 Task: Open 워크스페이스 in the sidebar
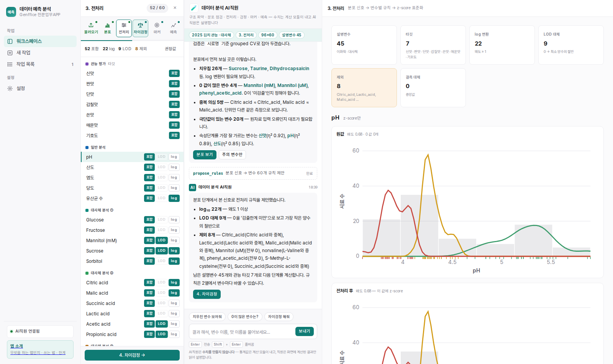(40, 41)
